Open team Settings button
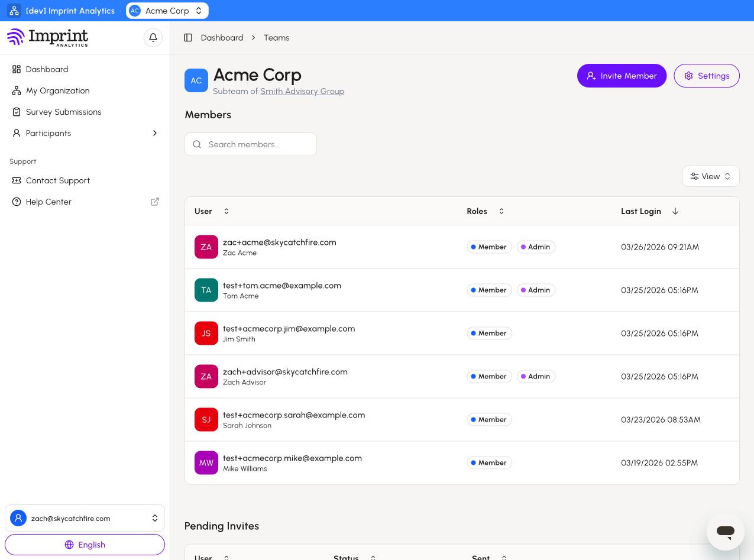Viewport: 754px width, 560px height. pyautogui.click(x=707, y=76)
